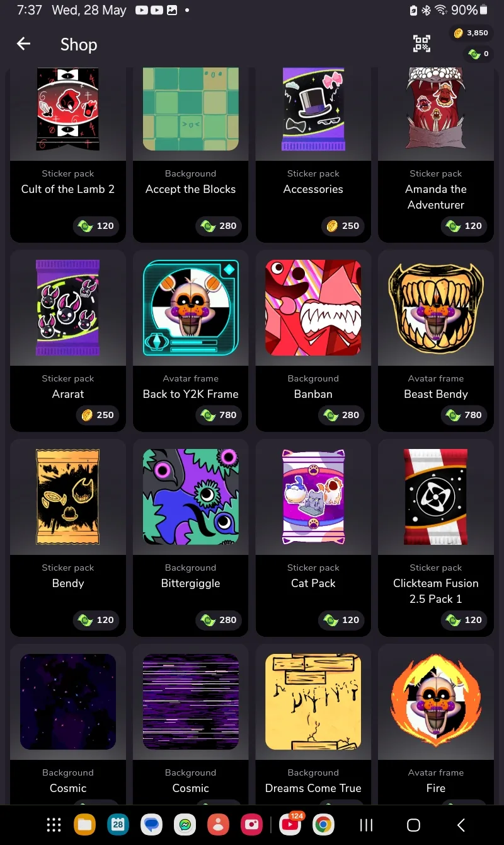Tap the 780 price on Beast Bendy

tap(465, 415)
